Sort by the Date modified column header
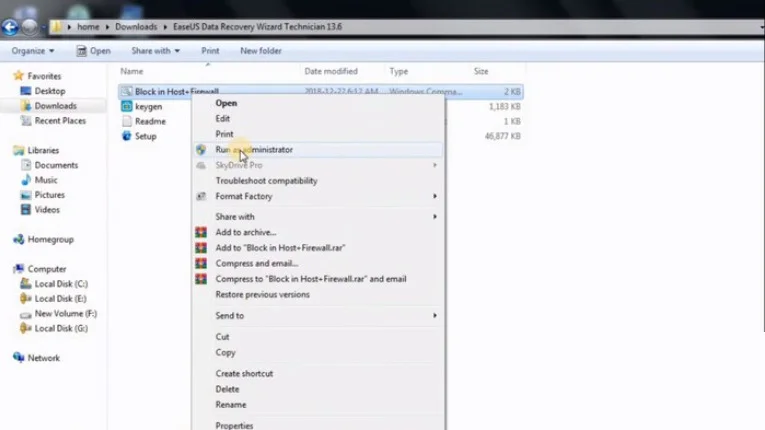The width and height of the screenshot is (765, 430). (x=331, y=71)
